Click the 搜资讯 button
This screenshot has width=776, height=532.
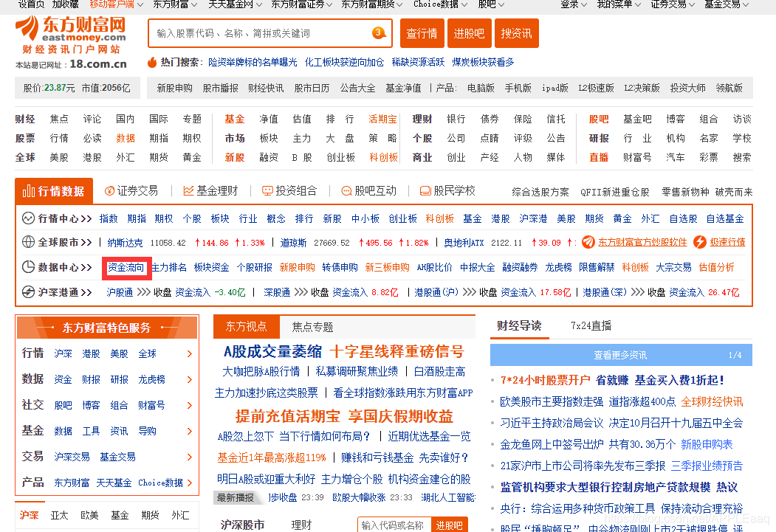[x=517, y=33]
